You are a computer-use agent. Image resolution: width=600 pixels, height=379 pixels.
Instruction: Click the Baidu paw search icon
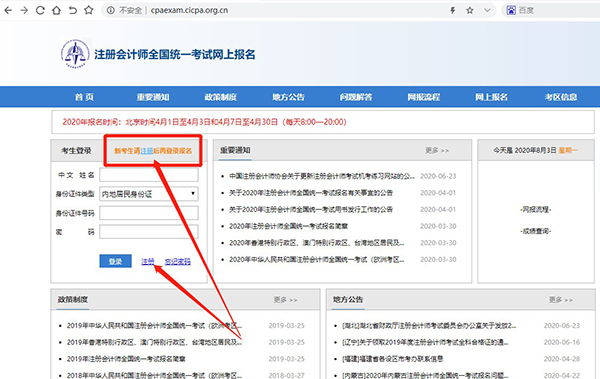tap(511, 10)
